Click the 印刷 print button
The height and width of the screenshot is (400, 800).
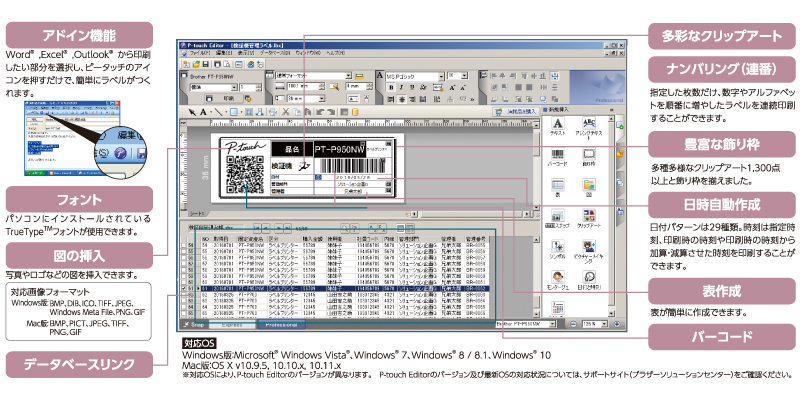[222, 98]
